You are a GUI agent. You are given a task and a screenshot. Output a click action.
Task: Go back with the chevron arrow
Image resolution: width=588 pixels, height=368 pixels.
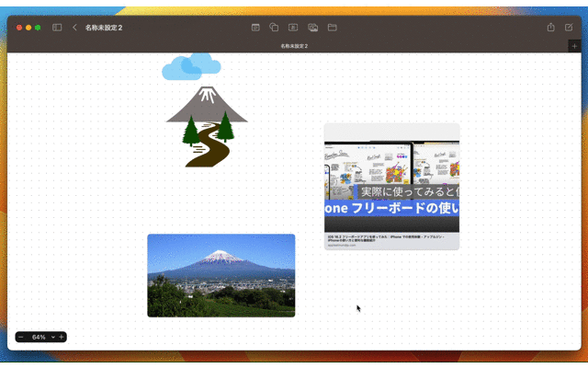74,28
